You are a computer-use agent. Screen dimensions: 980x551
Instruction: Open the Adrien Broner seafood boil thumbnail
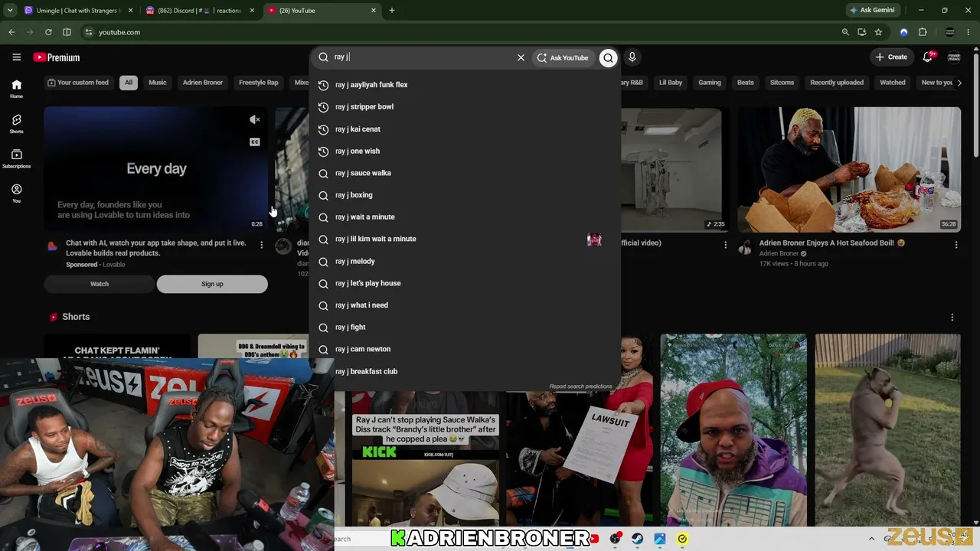849,169
